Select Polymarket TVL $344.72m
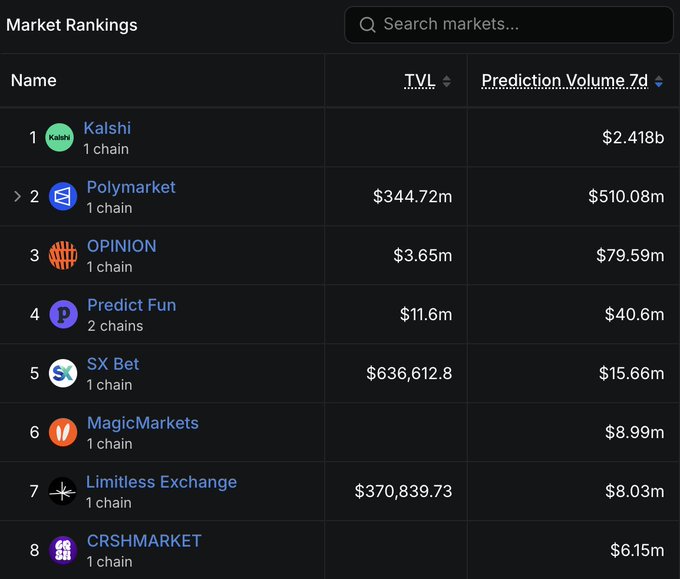The image size is (680, 579). (412, 196)
